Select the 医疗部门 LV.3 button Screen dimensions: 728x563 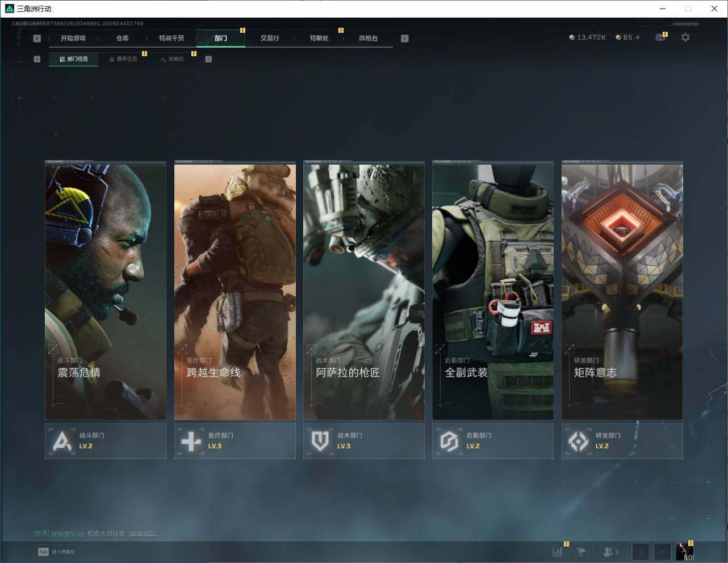pyautogui.click(x=235, y=441)
